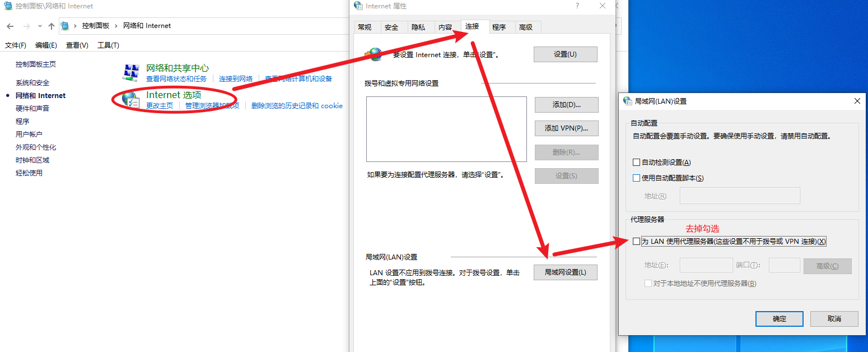Click the Control Panel window title icon
868x352 pixels.
point(8,6)
